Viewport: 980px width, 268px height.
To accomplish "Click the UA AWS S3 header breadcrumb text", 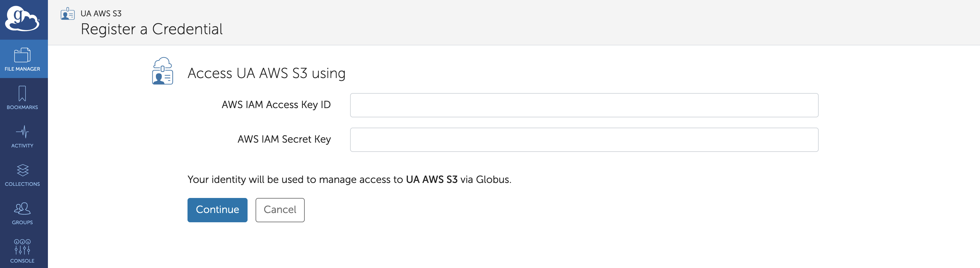I will pos(101,13).
